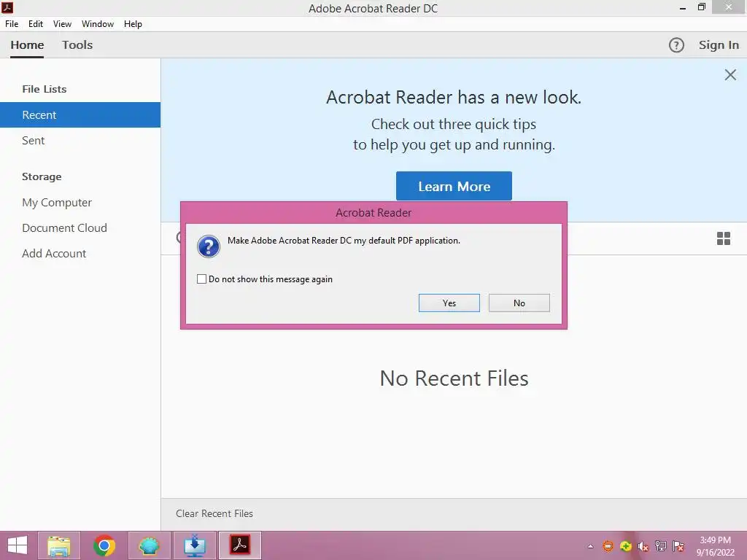The width and height of the screenshot is (747, 560).
Task: Open network connection tray icon
Action: coord(660,546)
